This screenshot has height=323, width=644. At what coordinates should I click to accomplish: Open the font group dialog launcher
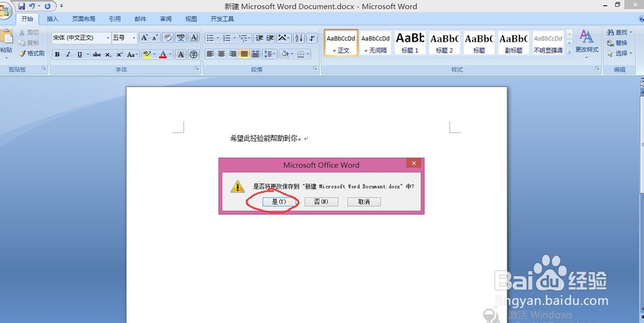[x=196, y=69]
